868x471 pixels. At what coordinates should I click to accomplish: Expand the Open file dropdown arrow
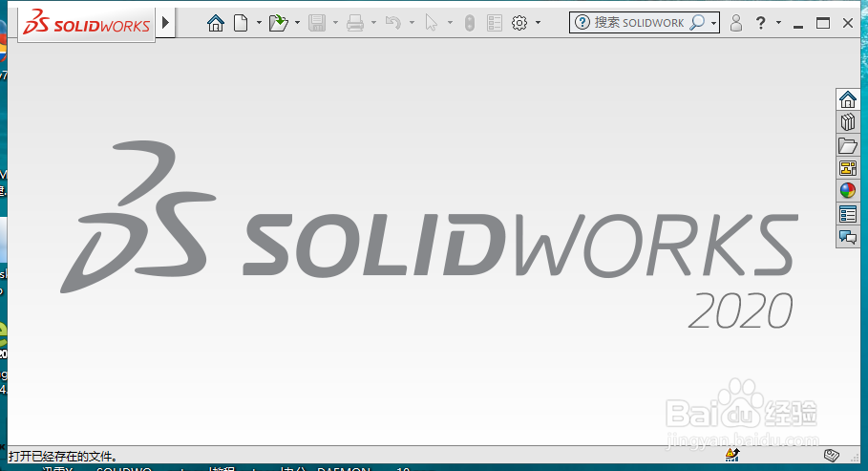pyautogui.click(x=297, y=23)
